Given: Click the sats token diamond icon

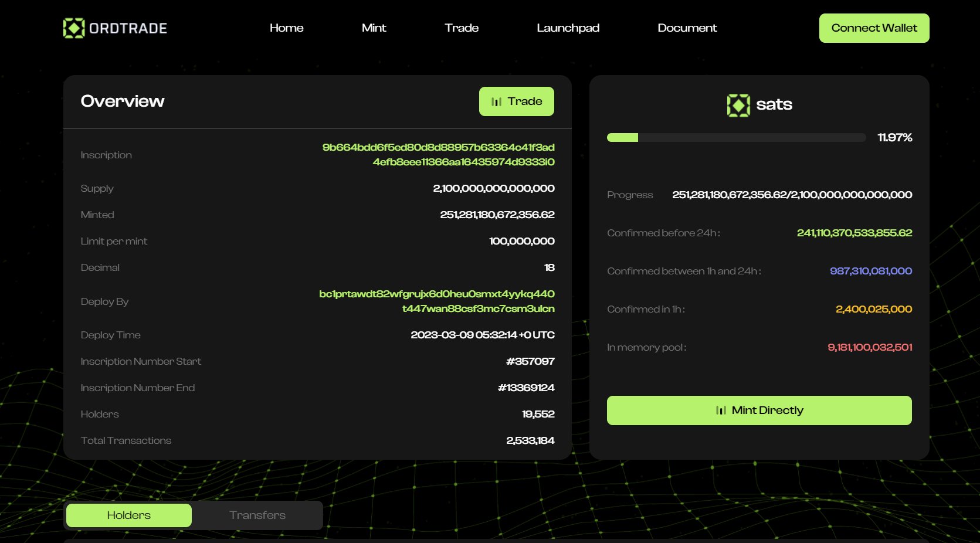Looking at the screenshot, I should tap(738, 106).
